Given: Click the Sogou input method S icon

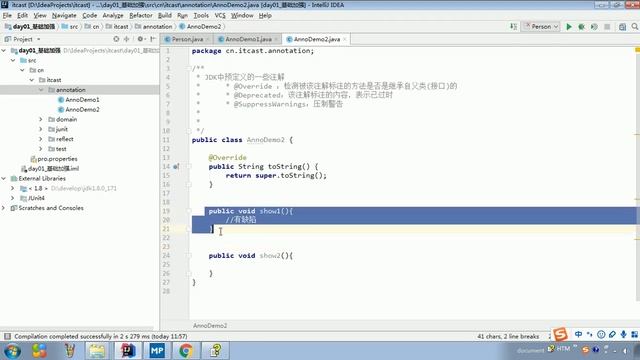Looking at the screenshot, I should coord(560,334).
